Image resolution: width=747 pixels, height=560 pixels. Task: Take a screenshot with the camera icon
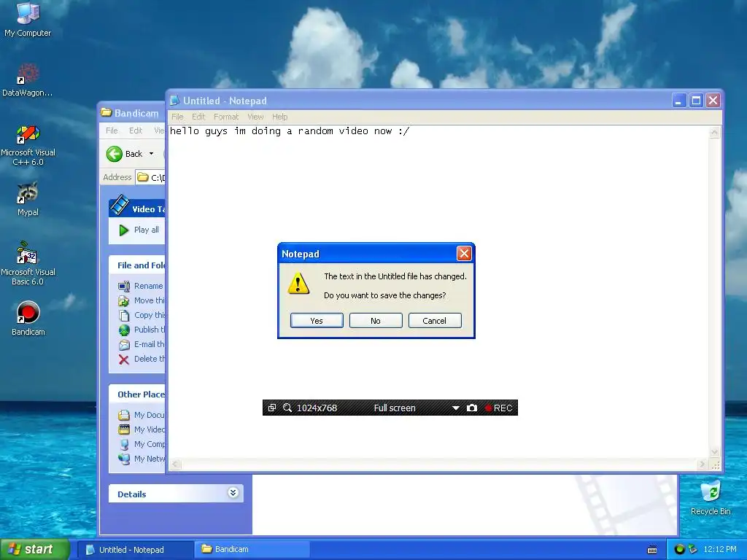click(472, 408)
